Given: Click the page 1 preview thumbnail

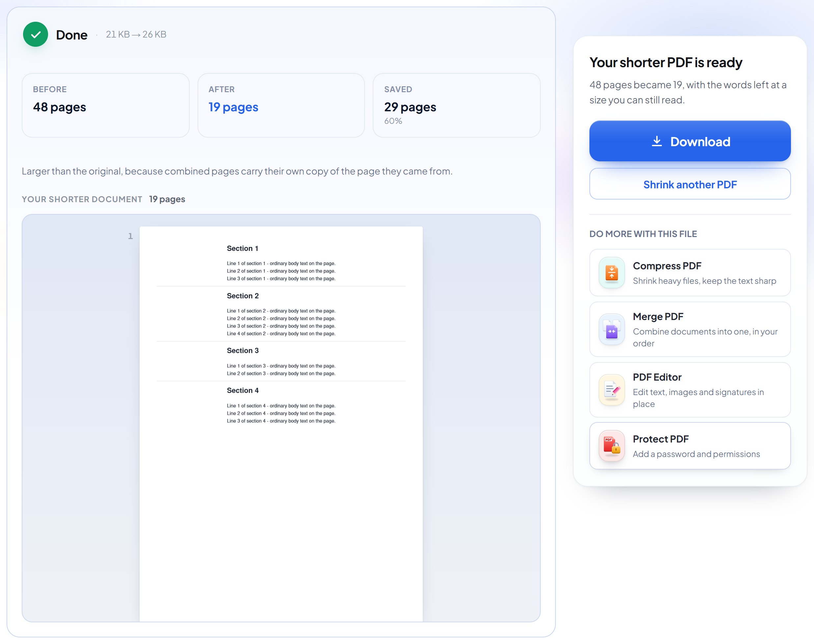Looking at the screenshot, I should pyautogui.click(x=281, y=424).
